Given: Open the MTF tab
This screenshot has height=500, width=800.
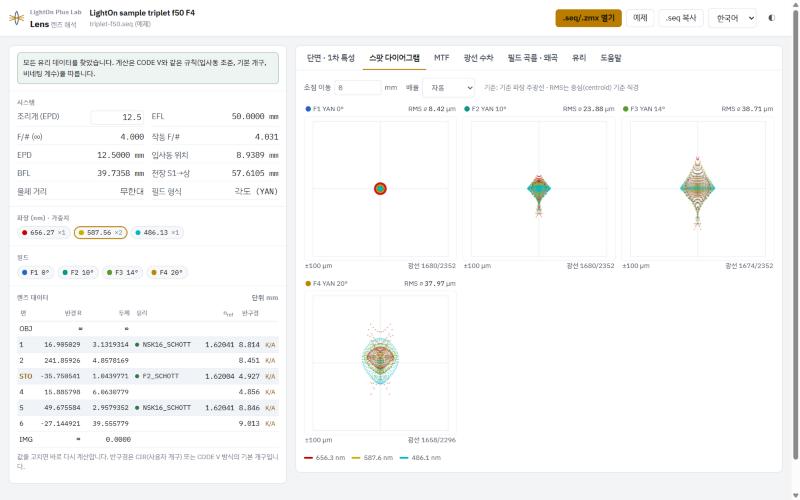Looking at the screenshot, I should pos(441,58).
